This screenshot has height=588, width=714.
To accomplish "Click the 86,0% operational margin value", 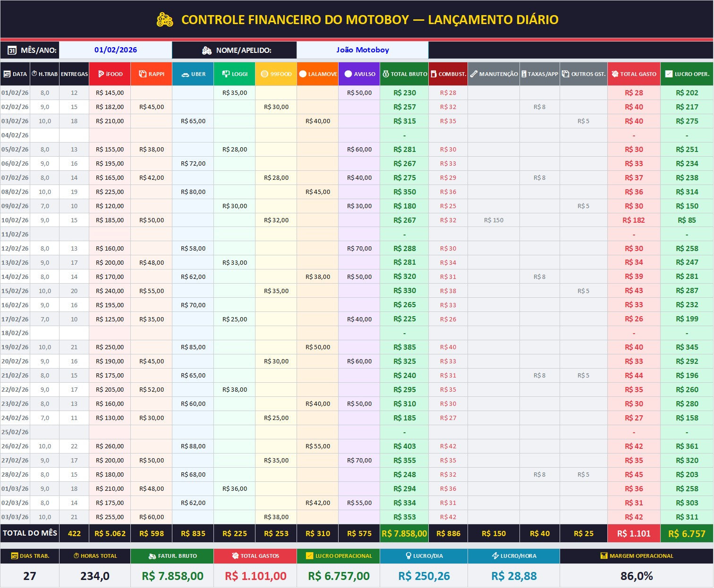I will 636,576.
